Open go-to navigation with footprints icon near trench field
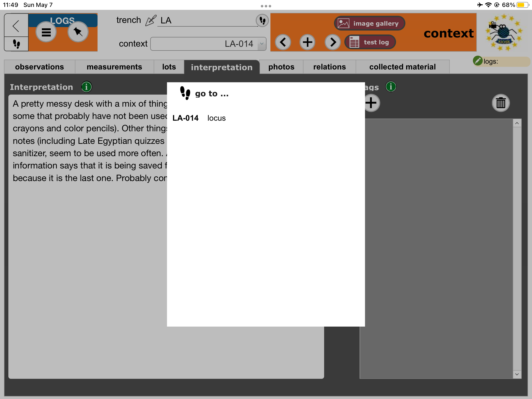The width and height of the screenshot is (532, 399). 262,21
